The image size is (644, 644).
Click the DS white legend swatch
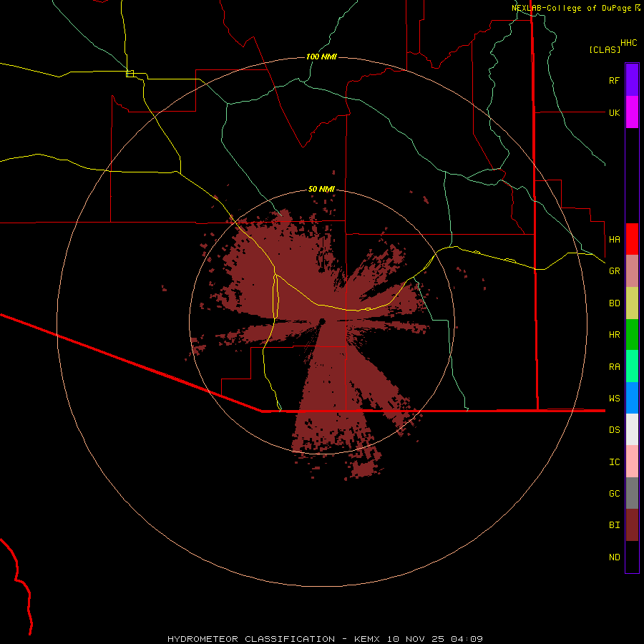(632, 429)
